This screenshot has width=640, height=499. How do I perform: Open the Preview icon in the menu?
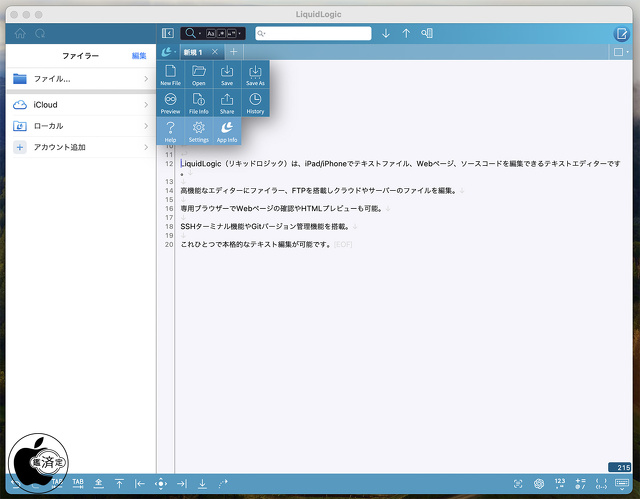(x=170, y=103)
